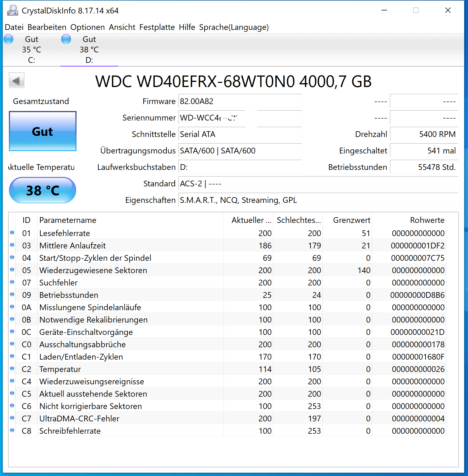The height and width of the screenshot is (476, 468).
Task: Switch to the C: drive tab
Action: click(32, 50)
